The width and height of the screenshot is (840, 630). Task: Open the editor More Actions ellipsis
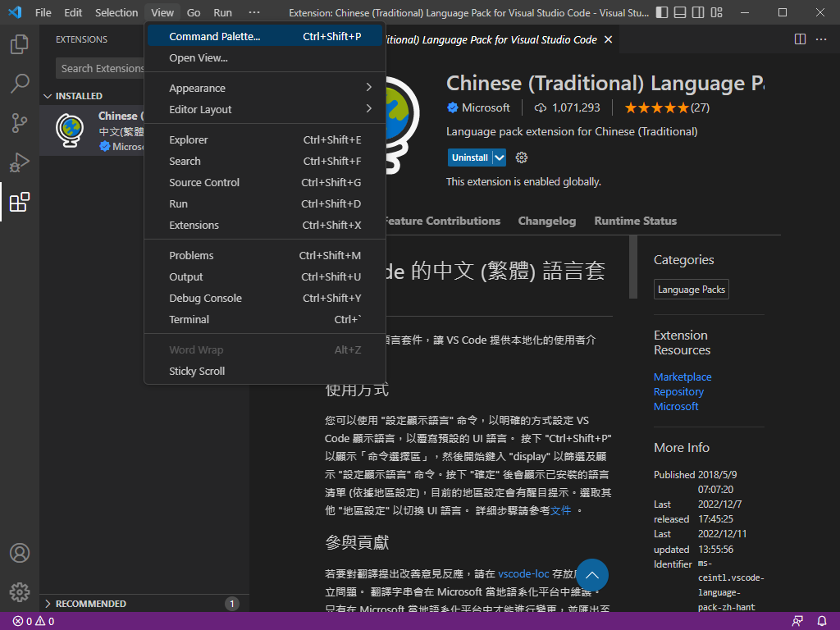coord(820,39)
